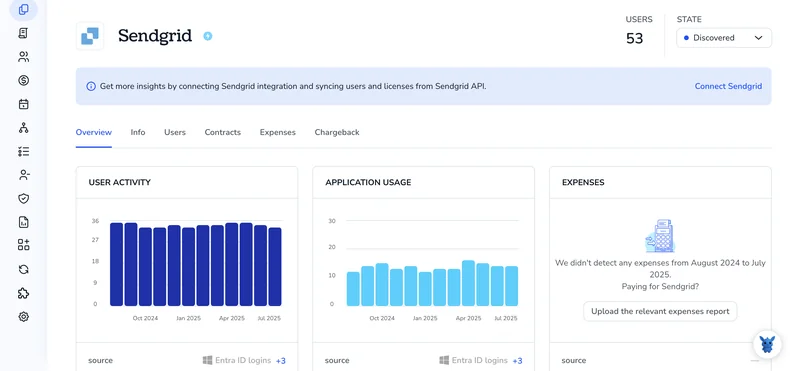Switch to the Contracts tab
Image resolution: width=800 pixels, height=371 pixels.
[x=222, y=132]
